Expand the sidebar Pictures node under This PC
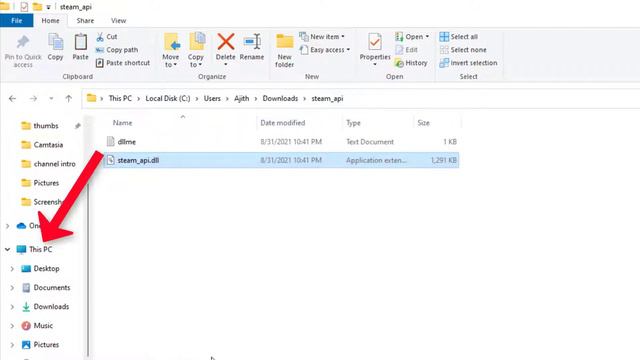Image resolution: width=640 pixels, height=360 pixels. (x=12, y=345)
